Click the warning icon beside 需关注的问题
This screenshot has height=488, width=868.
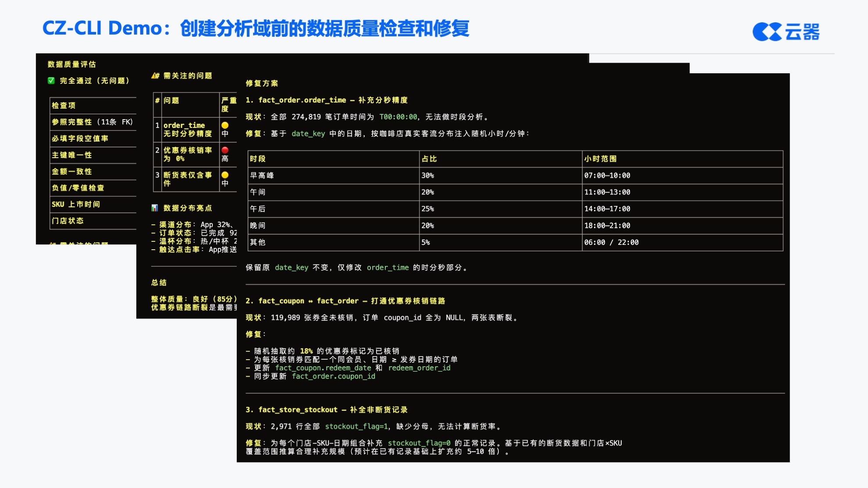point(155,76)
